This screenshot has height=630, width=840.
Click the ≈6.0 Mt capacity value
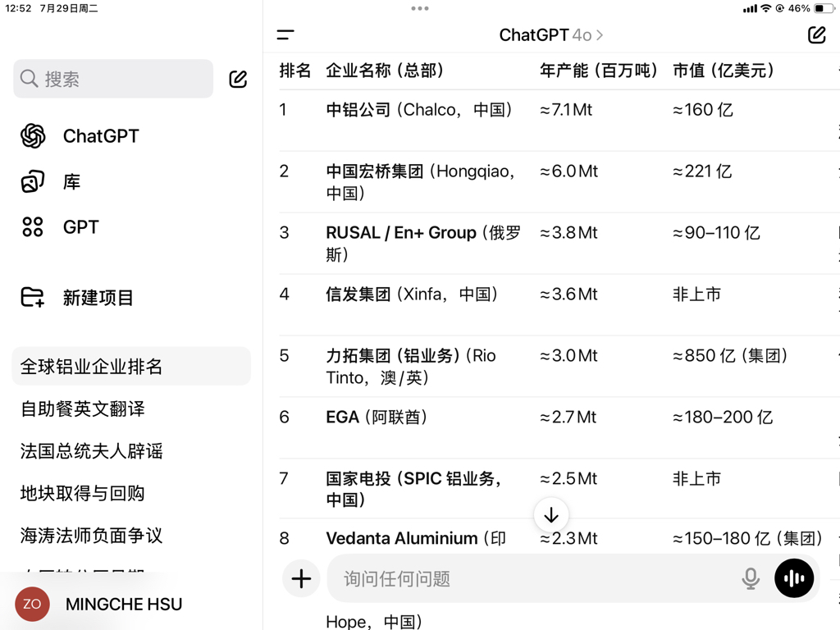pos(568,171)
